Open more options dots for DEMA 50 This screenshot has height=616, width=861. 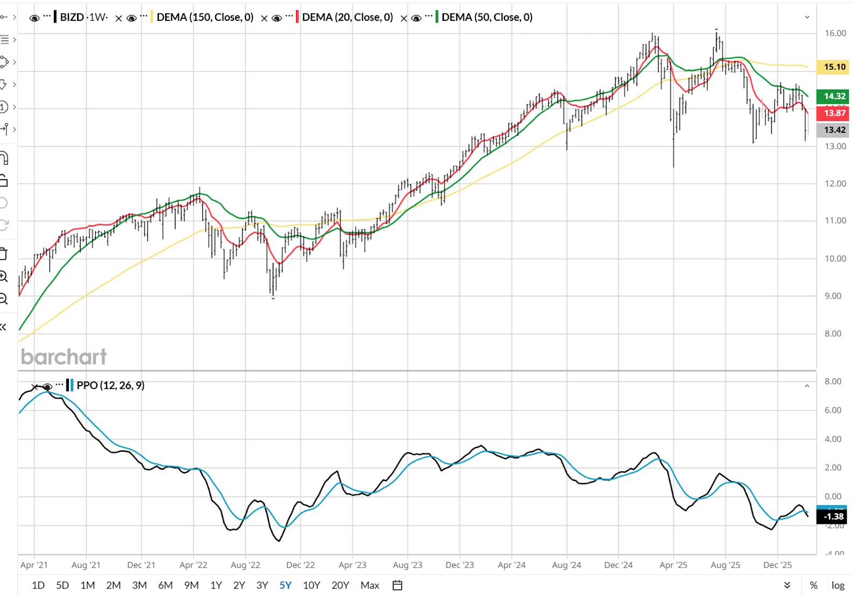[x=429, y=16]
